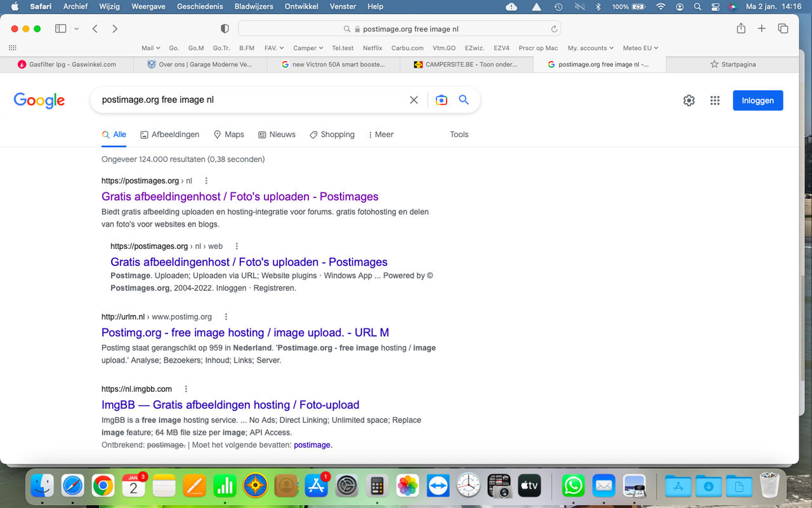Open the first Postimages result link

pyautogui.click(x=240, y=197)
